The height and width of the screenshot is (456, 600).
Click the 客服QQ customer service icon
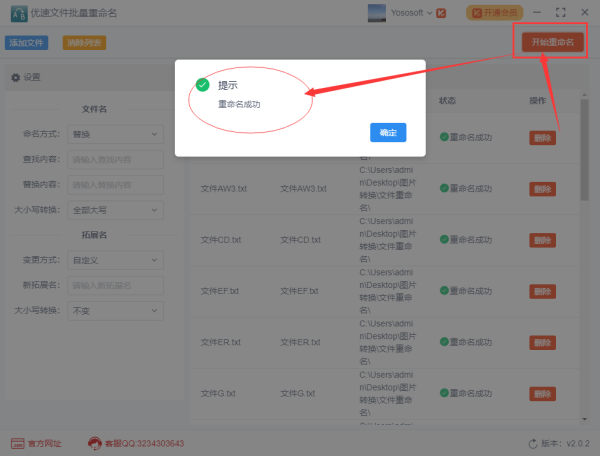pos(95,443)
